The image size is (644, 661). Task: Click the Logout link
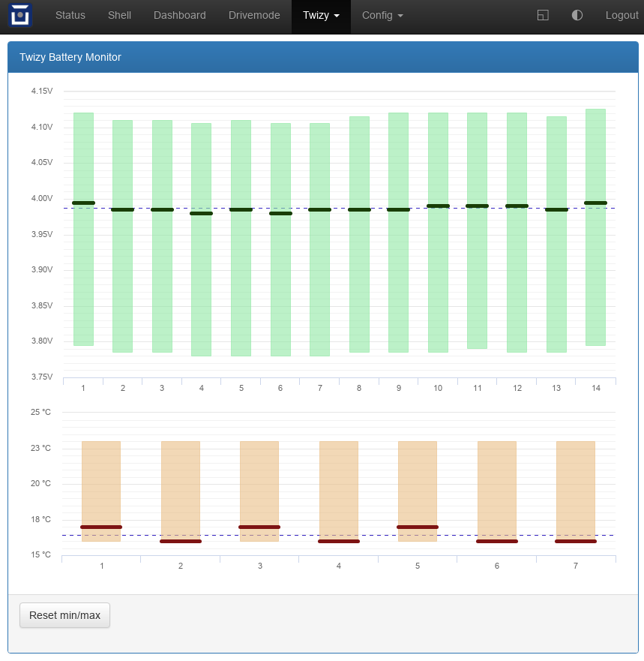click(622, 16)
